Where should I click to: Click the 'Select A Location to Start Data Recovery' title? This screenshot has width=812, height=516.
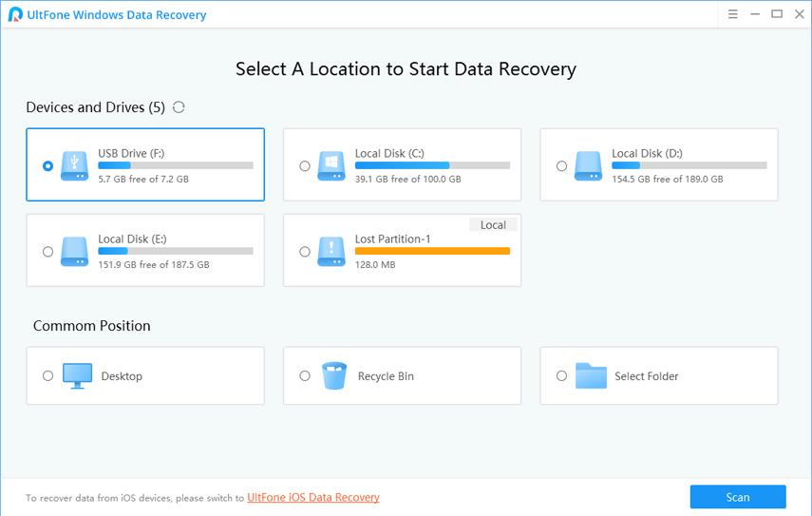click(x=406, y=69)
